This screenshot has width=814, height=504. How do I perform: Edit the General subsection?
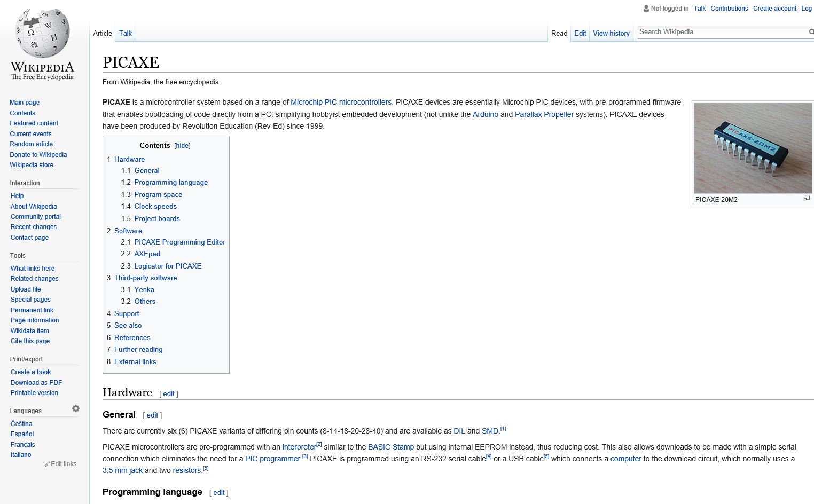152,415
